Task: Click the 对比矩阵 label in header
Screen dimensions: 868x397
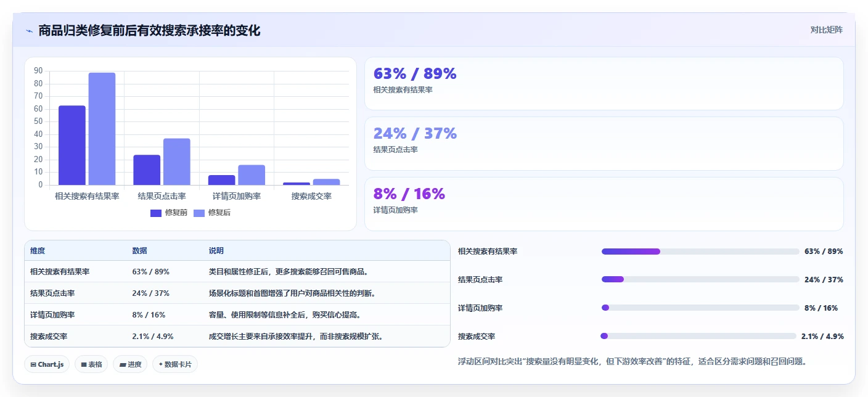Action: 826,30
